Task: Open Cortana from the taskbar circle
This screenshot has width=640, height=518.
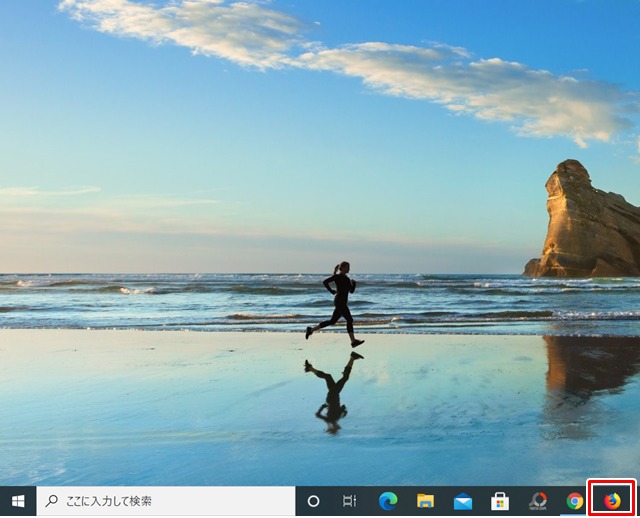Action: tap(313, 501)
